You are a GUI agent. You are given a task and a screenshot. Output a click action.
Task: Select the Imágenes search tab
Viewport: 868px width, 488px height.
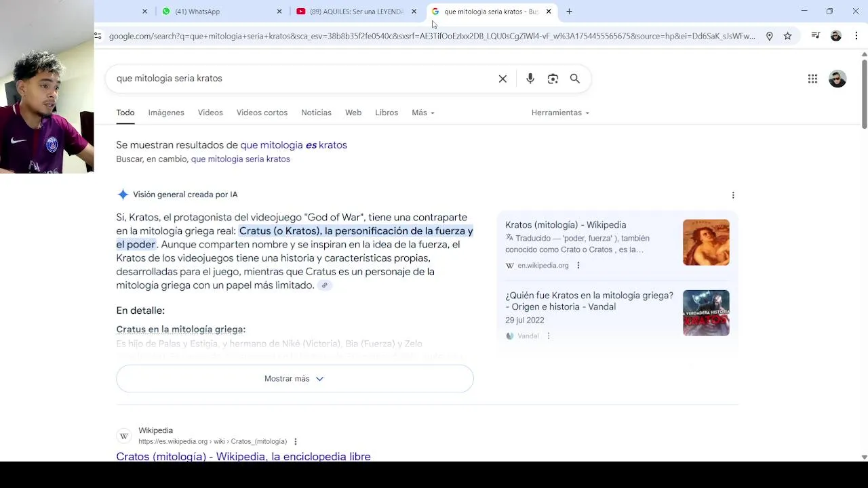point(166,113)
